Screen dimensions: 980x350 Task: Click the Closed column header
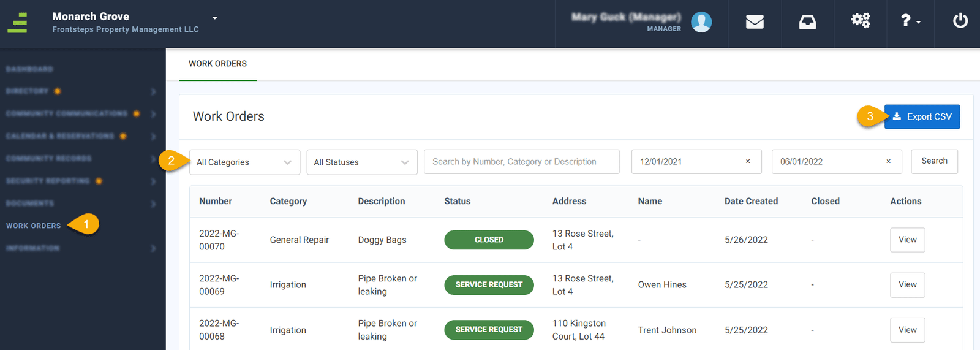pos(825,201)
